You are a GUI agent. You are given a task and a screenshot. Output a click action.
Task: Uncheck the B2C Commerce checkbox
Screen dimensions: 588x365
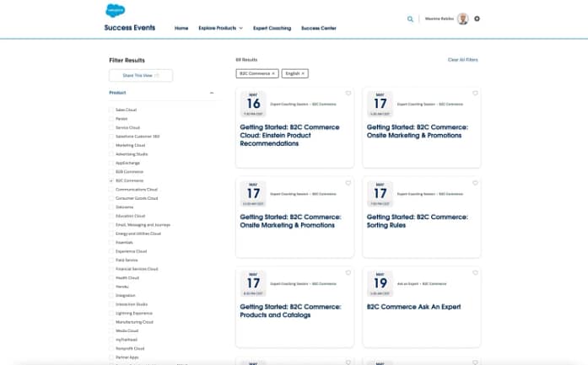point(111,180)
